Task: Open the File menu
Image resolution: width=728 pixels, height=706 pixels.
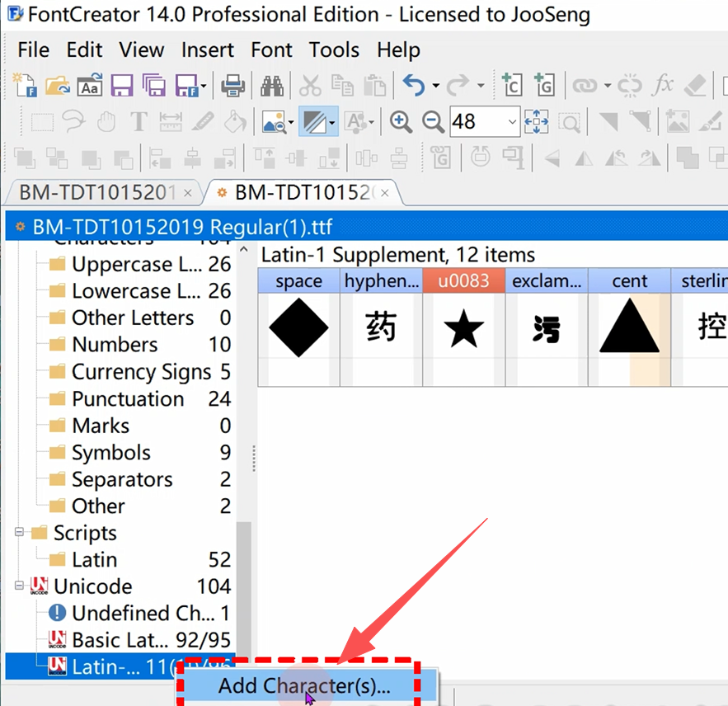Action: (34, 49)
